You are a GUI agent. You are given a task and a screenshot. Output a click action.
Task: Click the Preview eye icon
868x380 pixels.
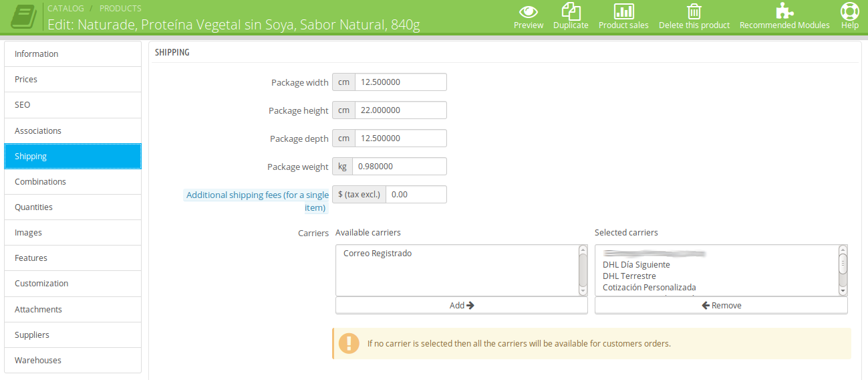(x=529, y=11)
